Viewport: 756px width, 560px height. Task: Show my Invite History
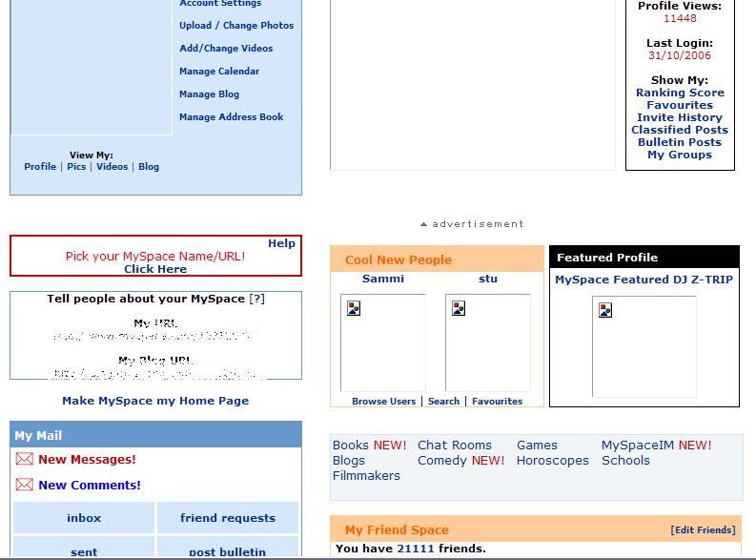pyautogui.click(x=680, y=117)
